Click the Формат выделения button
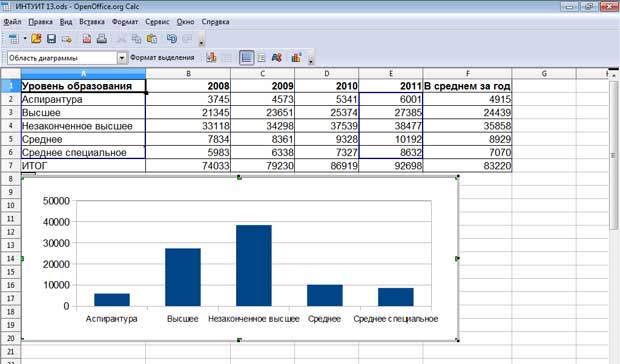The height and width of the screenshot is (364, 620). pyautogui.click(x=162, y=58)
